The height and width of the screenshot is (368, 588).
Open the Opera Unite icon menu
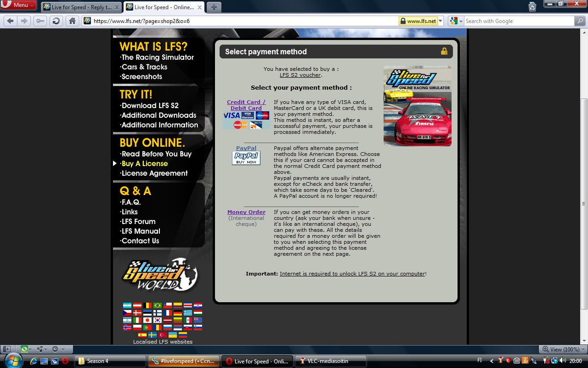coord(42,349)
